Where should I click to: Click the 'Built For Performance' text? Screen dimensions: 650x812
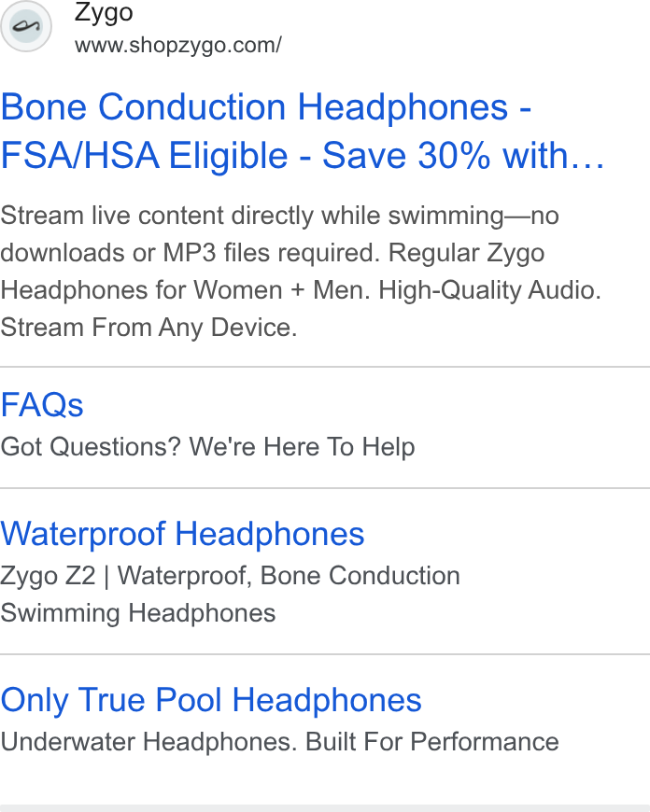(x=432, y=742)
